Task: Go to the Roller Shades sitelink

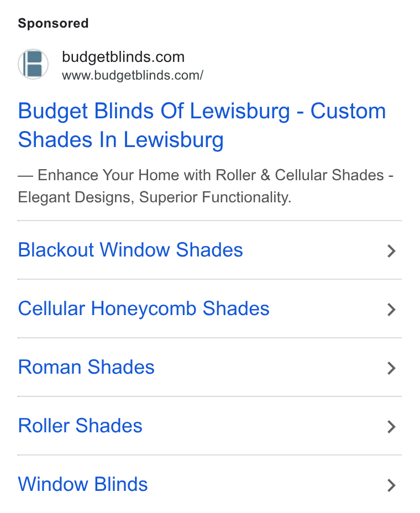Action: pos(80,426)
